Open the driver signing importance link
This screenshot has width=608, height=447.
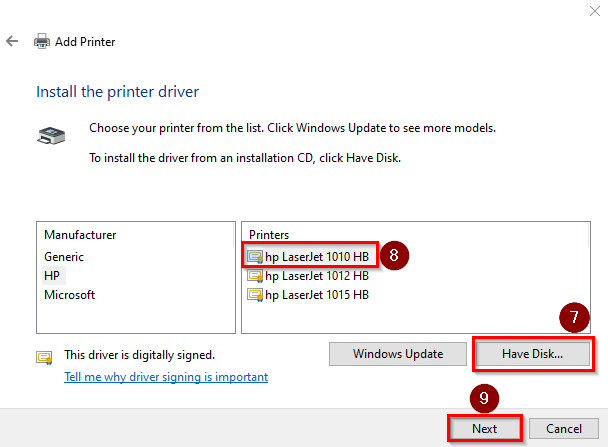pos(166,377)
